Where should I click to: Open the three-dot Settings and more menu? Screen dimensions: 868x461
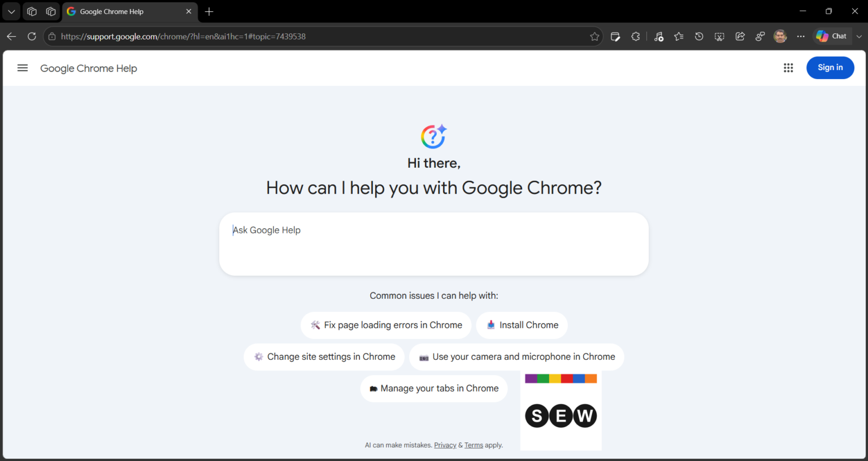[x=801, y=36]
